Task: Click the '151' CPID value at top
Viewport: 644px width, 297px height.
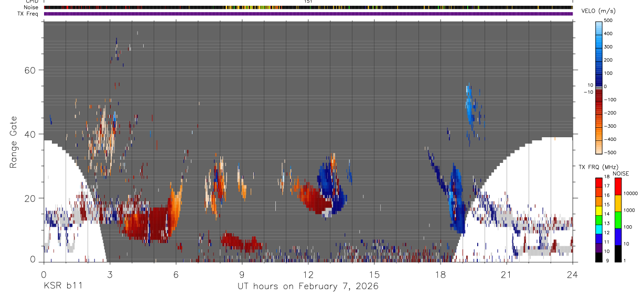Action: click(x=308, y=2)
